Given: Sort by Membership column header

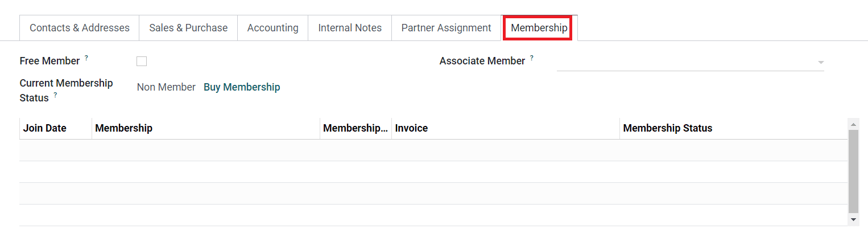Looking at the screenshot, I should tap(123, 128).
